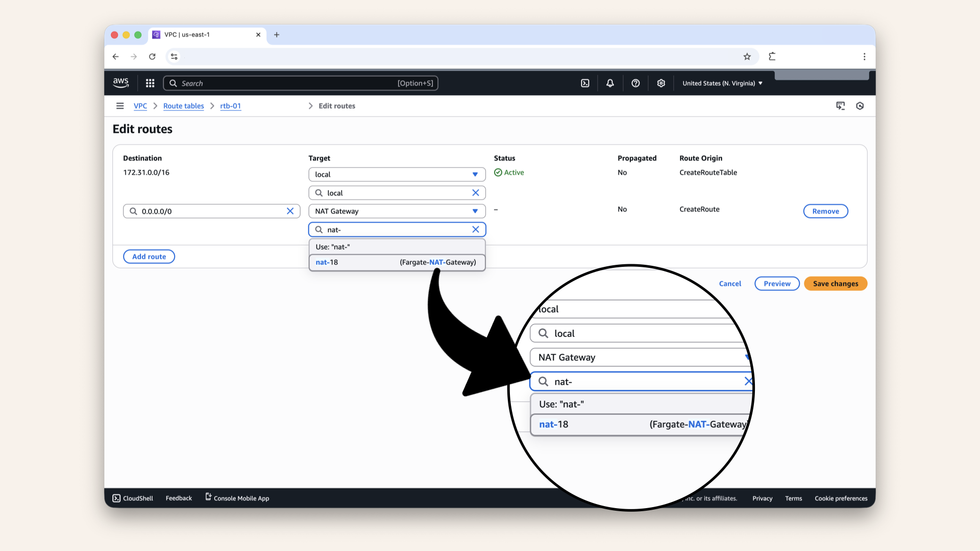980x551 pixels.
Task: Clear the 0.0.0.0/0 destination search field
Action: tap(290, 211)
